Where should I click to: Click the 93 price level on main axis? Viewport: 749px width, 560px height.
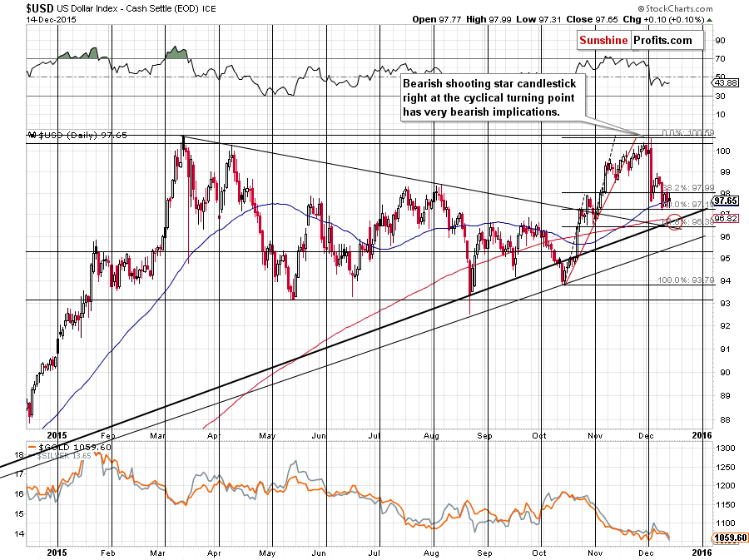[725, 303]
